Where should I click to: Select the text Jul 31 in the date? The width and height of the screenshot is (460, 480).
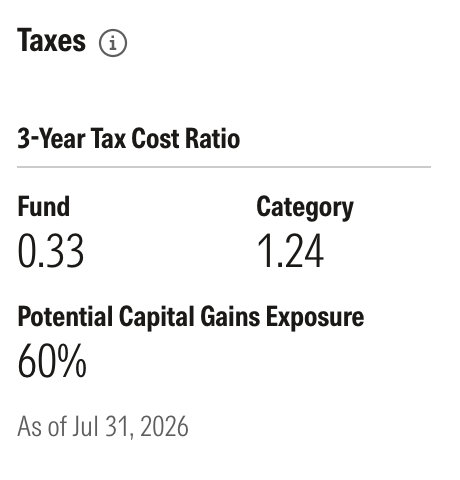98,427
